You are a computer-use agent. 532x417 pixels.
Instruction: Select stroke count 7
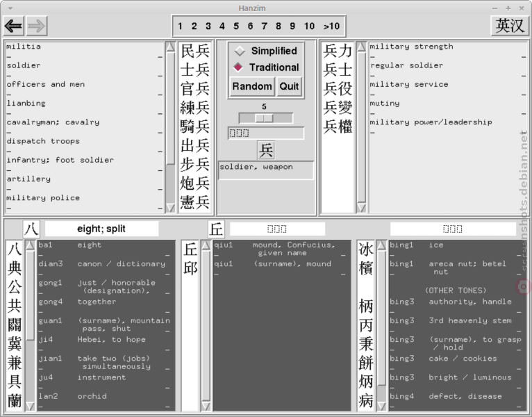[265, 26]
